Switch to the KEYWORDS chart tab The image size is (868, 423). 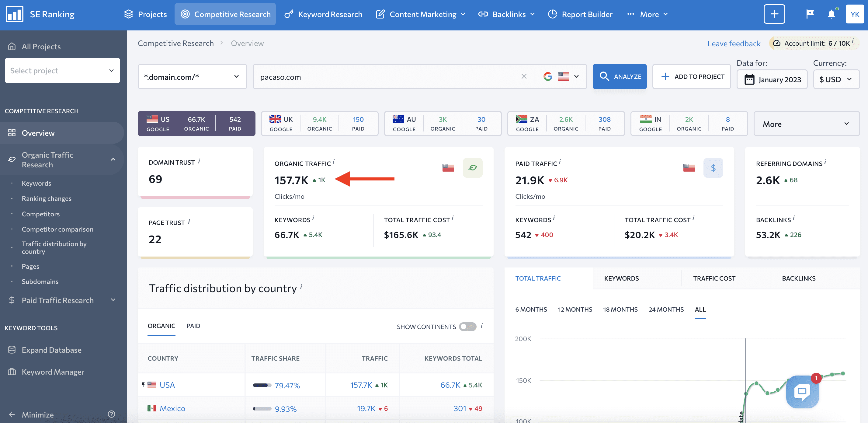point(621,278)
